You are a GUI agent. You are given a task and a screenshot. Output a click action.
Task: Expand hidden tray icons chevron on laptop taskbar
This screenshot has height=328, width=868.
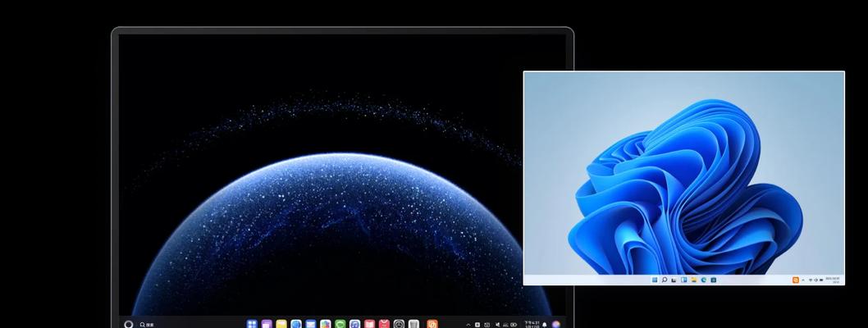(468, 325)
